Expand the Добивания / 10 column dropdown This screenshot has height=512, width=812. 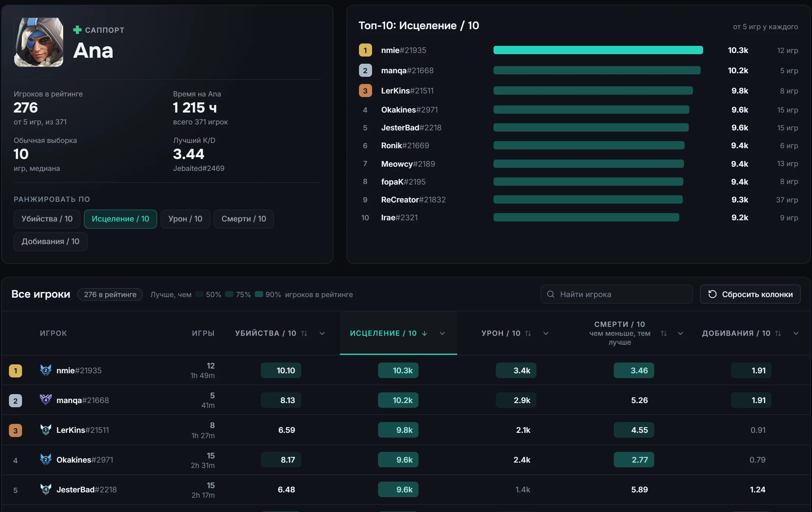(x=796, y=333)
